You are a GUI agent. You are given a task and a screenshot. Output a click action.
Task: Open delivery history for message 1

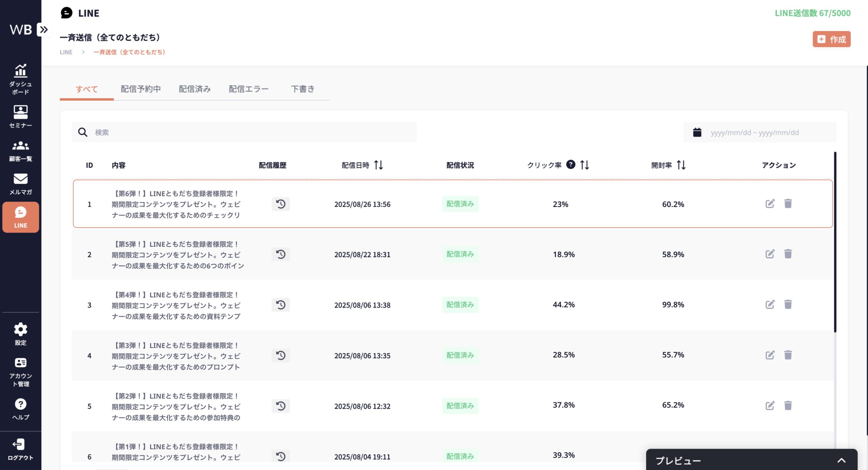pos(280,204)
